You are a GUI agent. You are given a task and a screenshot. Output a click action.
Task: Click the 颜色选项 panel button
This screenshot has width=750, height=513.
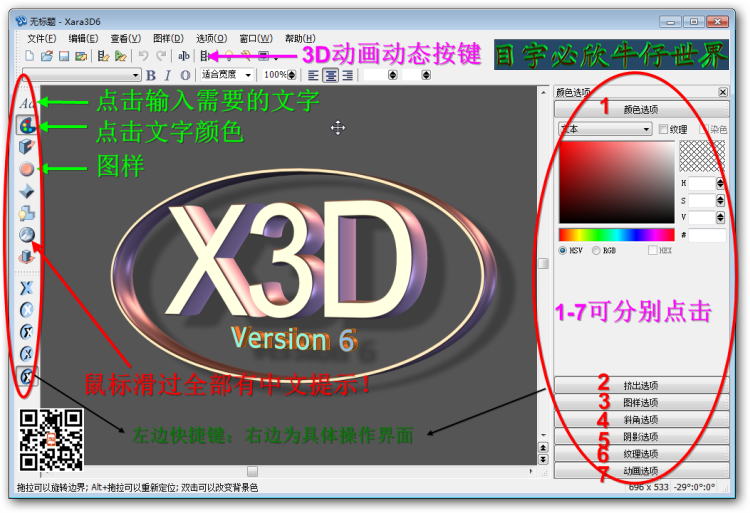[x=641, y=109]
